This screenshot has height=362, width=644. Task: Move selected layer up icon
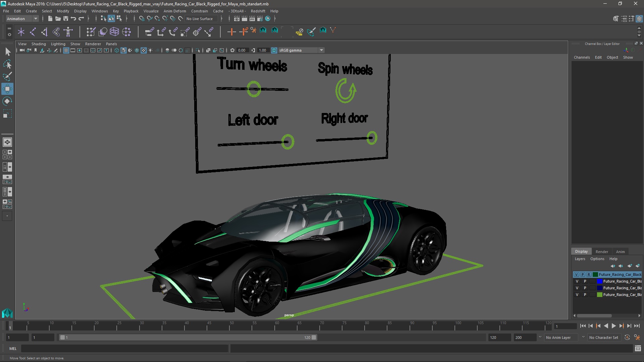coord(613,266)
